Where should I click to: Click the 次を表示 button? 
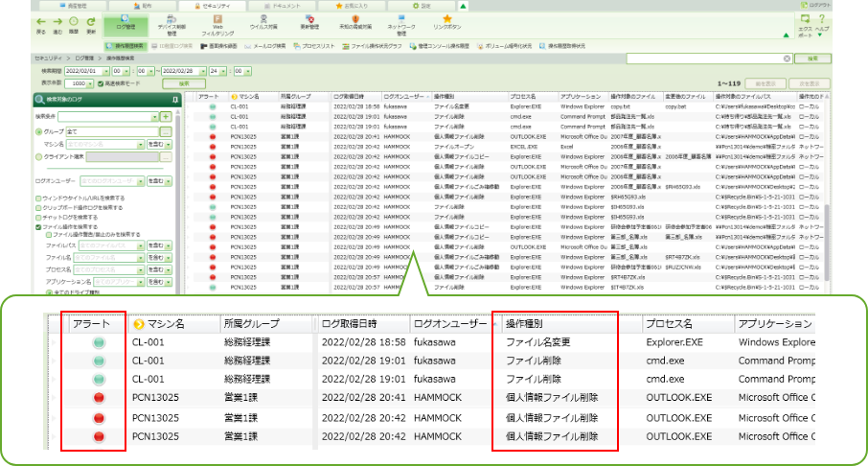[810, 83]
